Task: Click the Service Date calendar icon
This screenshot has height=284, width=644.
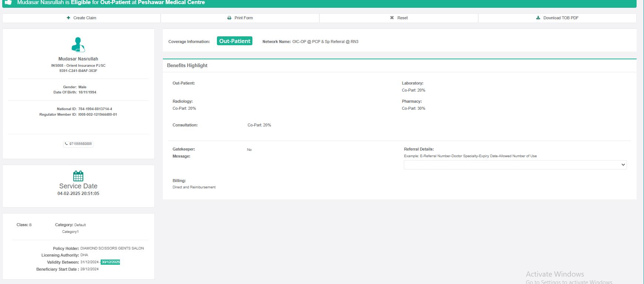Action: tap(78, 176)
